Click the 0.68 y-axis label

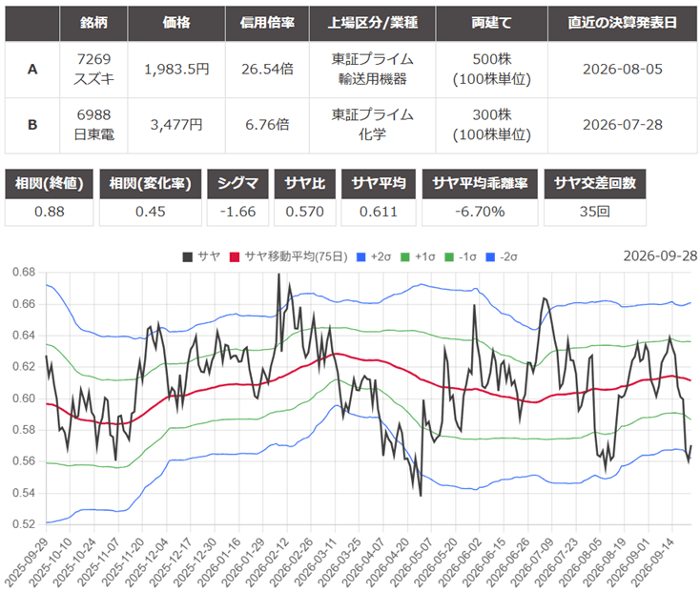click(x=24, y=273)
